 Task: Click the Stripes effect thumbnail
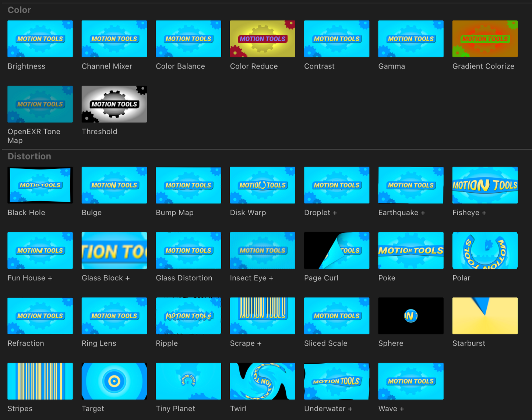40,381
